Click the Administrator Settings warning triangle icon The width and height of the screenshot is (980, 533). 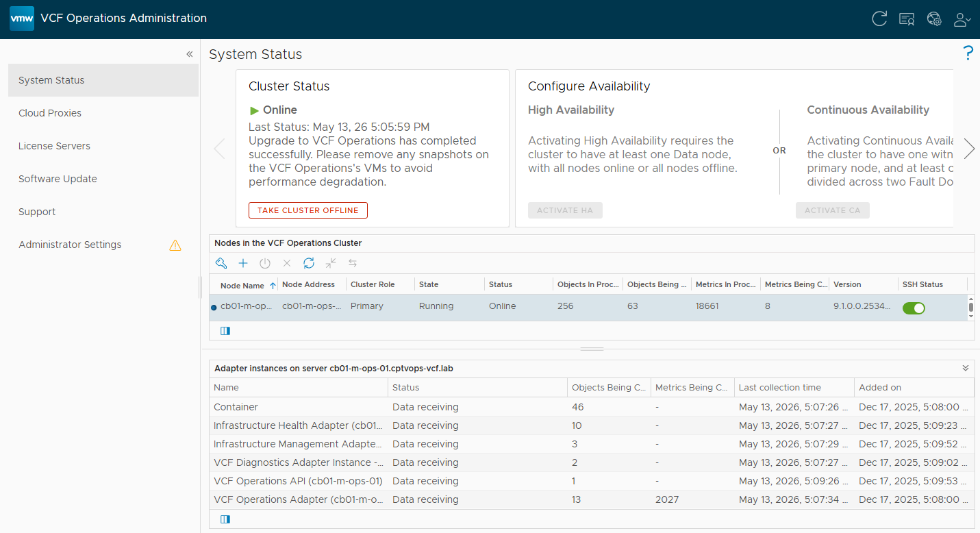coord(175,245)
